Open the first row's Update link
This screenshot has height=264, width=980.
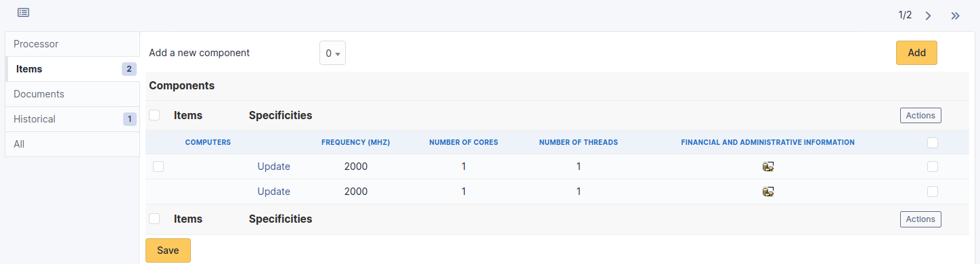click(273, 167)
